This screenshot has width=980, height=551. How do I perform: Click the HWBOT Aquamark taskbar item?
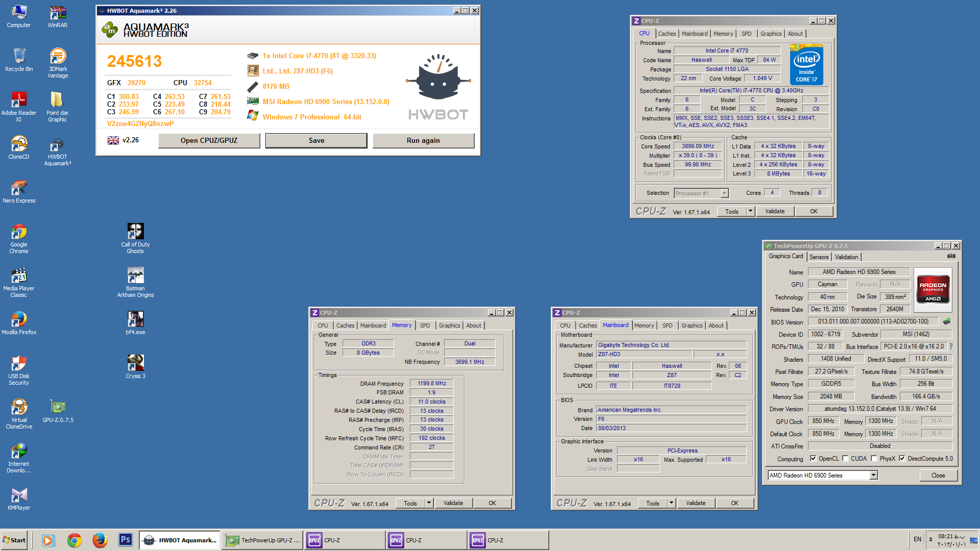(180, 540)
